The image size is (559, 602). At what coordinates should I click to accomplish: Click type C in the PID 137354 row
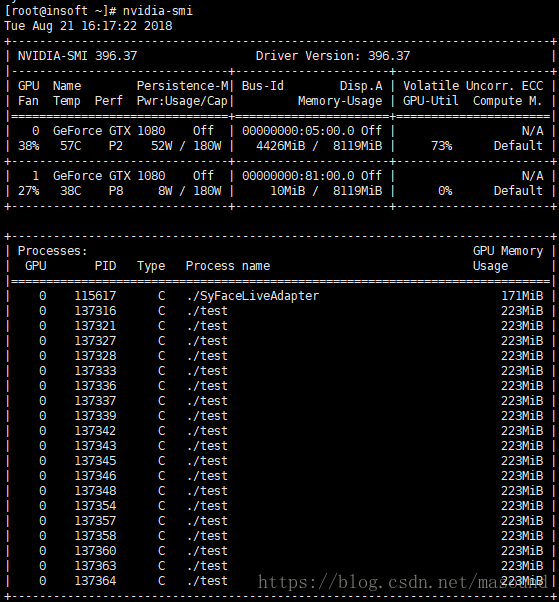(162, 506)
